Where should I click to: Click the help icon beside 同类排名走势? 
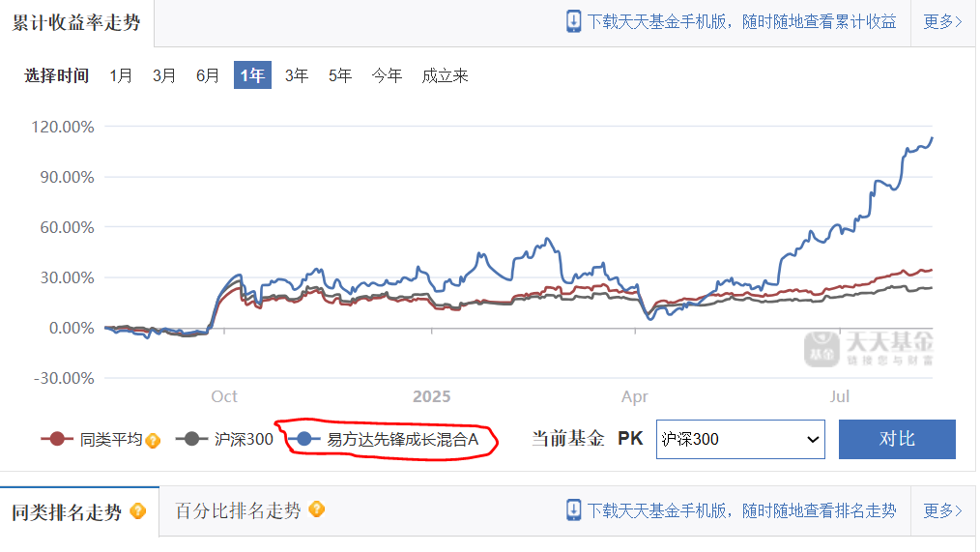tap(137, 511)
